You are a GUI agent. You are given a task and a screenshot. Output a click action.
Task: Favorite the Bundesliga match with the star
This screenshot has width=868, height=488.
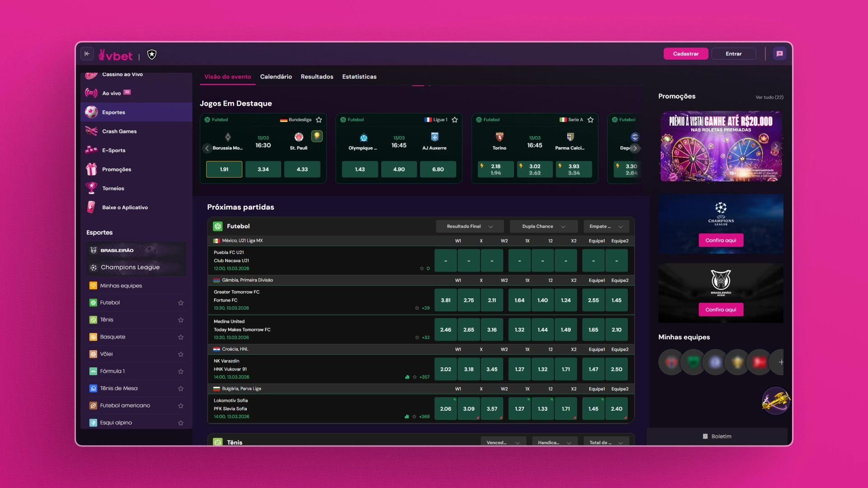319,120
